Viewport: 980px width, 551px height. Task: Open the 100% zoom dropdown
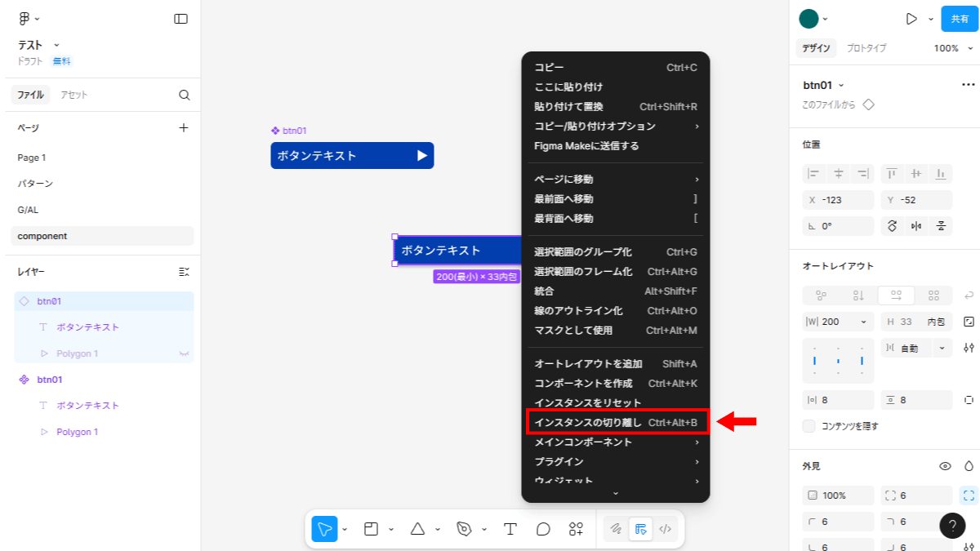951,48
